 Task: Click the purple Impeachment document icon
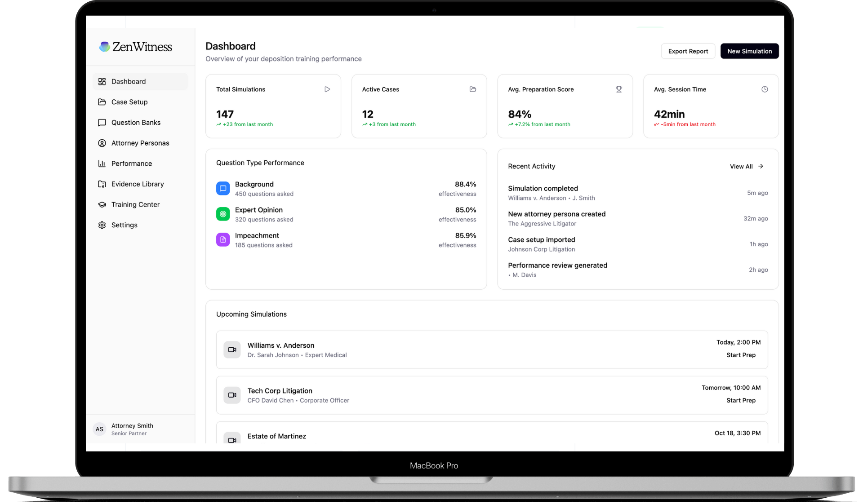223,240
